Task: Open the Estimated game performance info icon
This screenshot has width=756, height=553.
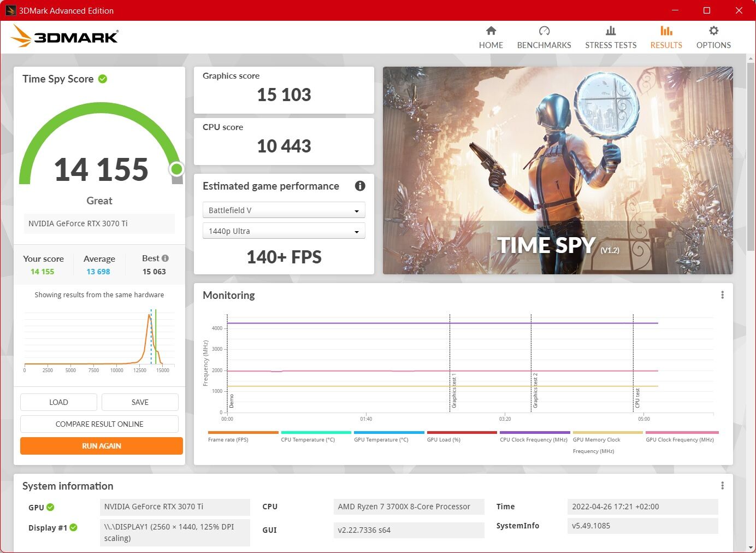Action: tap(360, 186)
